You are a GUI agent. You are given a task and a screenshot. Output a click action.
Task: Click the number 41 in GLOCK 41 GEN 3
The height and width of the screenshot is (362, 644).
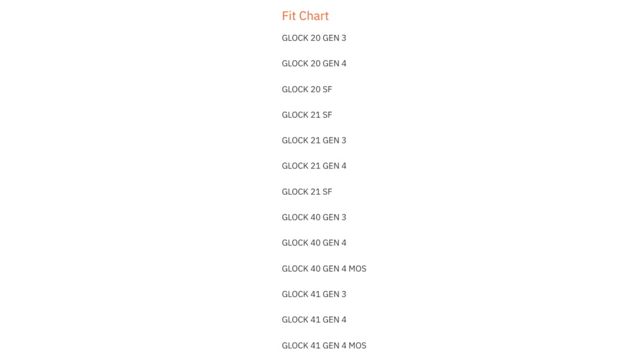tap(315, 295)
